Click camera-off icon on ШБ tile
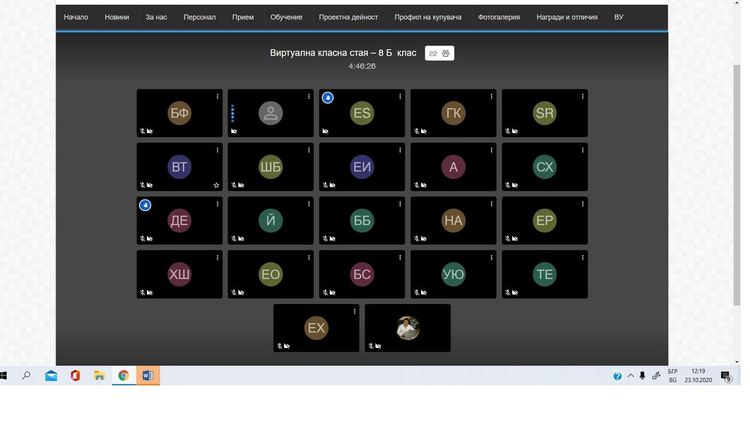Image resolution: width=750 pixels, height=422 pixels. tap(241, 185)
